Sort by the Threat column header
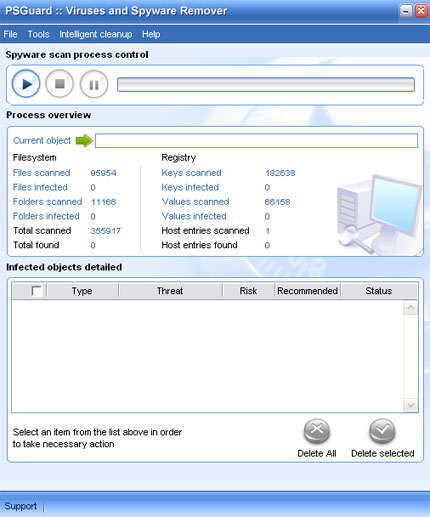The height and width of the screenshot is (517, 430). pyautogui.click(x=170, y=291)
